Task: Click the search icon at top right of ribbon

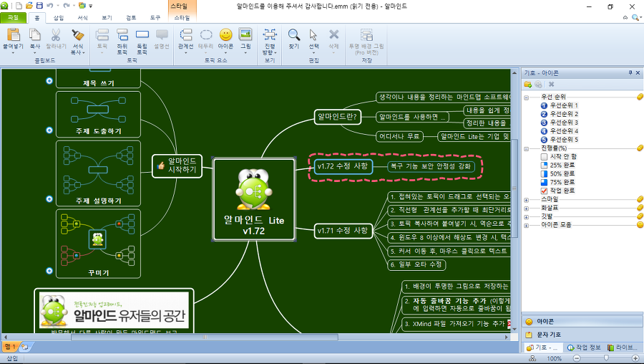Action: point(636,18)
